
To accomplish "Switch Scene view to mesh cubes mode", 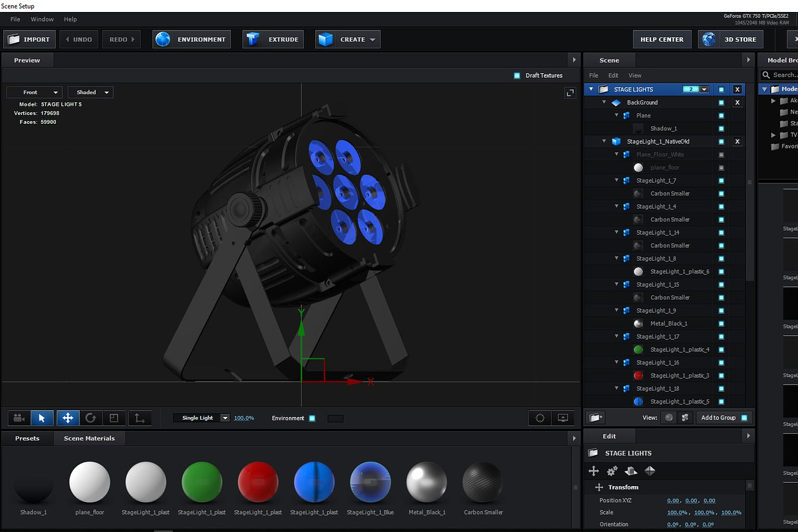I will coord(684,418).
